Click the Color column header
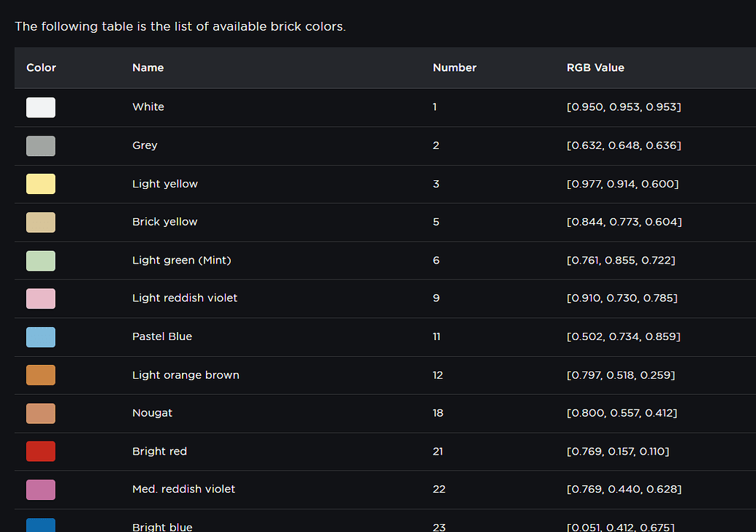The height and width of the screenshot is (532, 756). pyautogui.click(x=42, y=68)
